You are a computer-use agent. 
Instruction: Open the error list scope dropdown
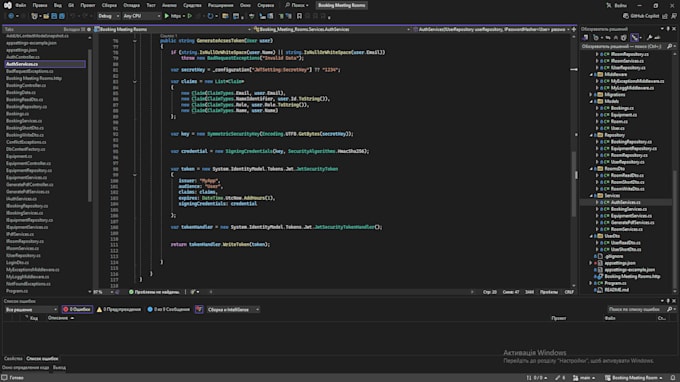pyautogui.click(x=31, y=309)
